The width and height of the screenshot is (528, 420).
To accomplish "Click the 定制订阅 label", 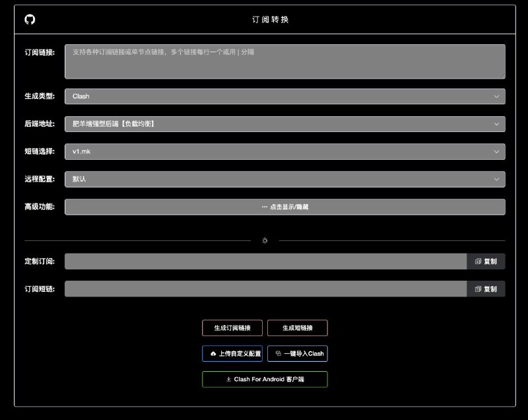I will tap(40, 262).
